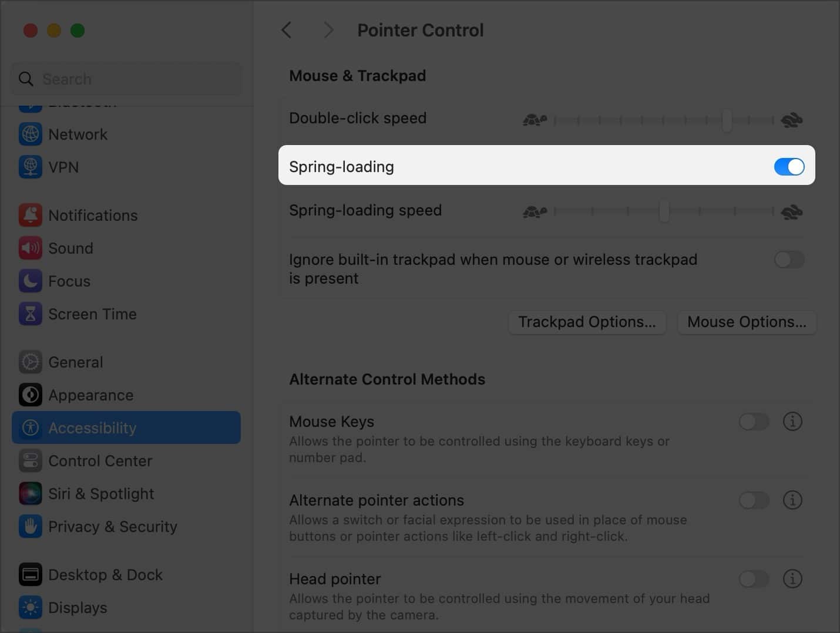Select Focus in sidebar

(x=126, y=281)
